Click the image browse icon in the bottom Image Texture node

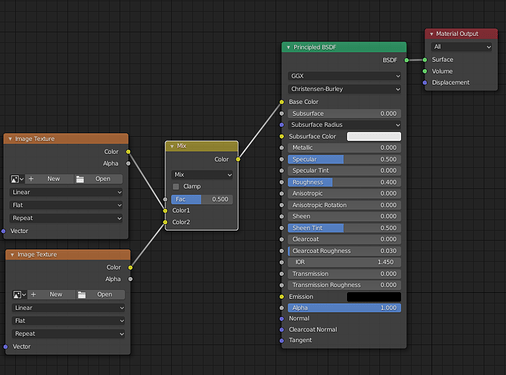click(x=19, y=295)
